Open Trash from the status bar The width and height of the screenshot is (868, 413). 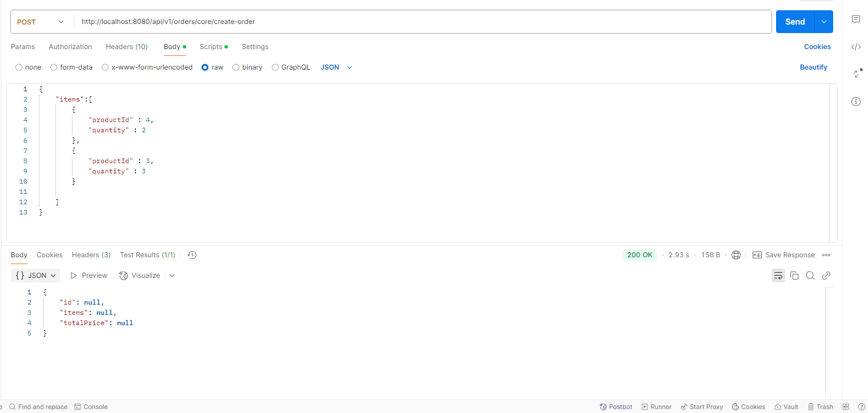coord(821,407)
